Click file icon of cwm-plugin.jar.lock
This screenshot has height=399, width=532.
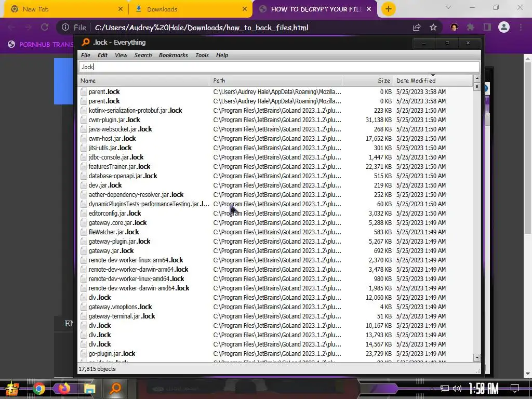(x=84, y=120)
